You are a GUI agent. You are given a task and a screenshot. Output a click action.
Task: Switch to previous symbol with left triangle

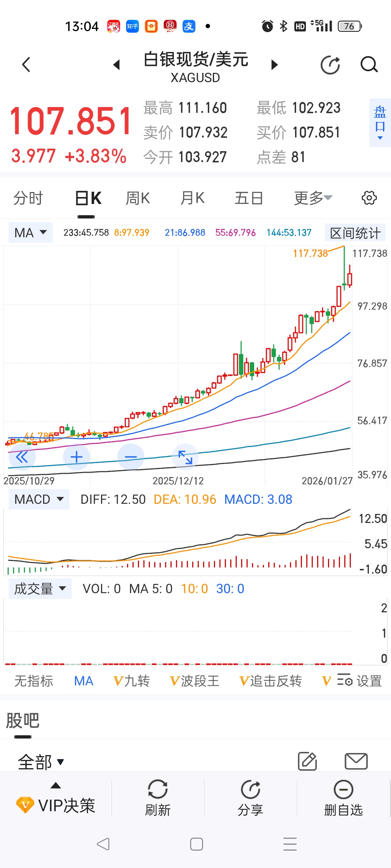click(117, 65)
